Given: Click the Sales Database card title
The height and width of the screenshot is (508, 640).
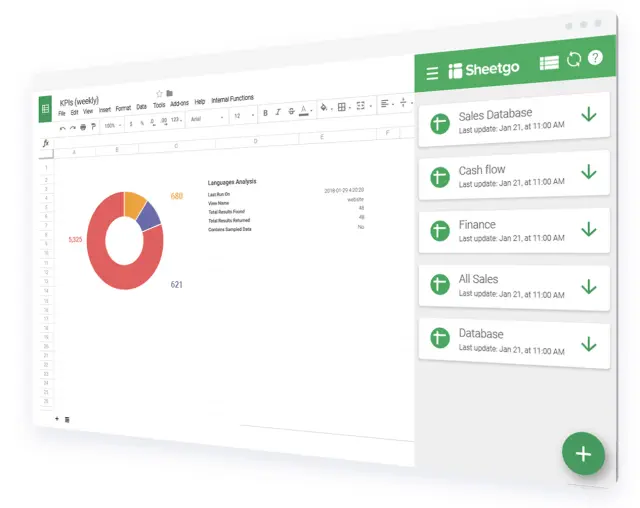Looking at the screenshot, I should point(495,114).
